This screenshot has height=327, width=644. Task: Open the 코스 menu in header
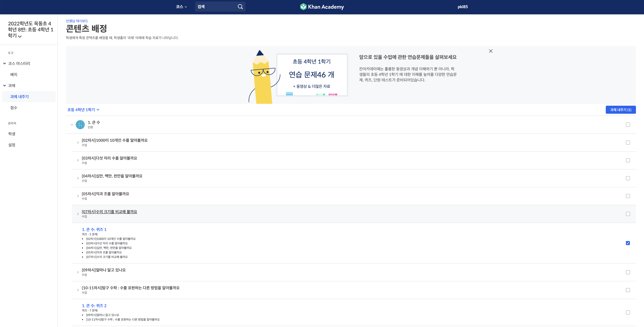tap(181, 7)
